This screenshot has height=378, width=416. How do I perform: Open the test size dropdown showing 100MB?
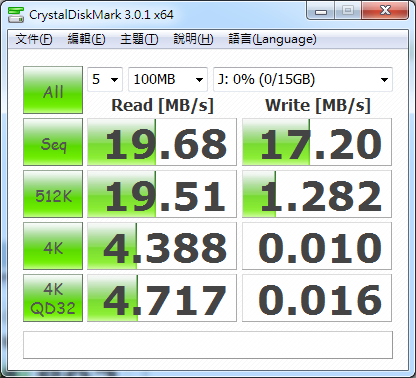(168, 79)
